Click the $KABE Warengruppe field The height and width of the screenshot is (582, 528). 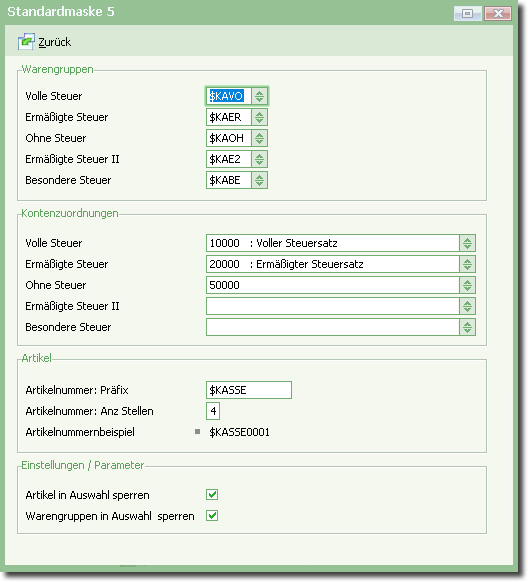pos(229,180)
